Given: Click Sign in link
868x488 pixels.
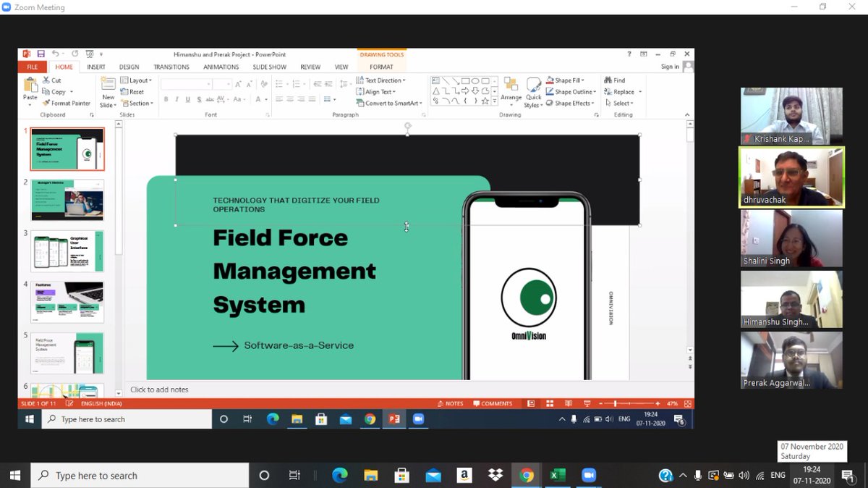Looking at the screenshot, I should [670, 67].
